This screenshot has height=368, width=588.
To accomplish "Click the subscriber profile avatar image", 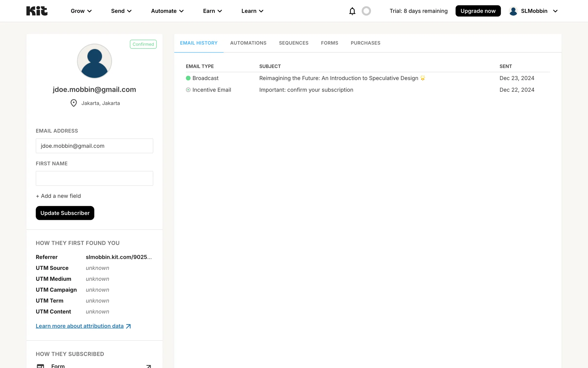I will pos(94,61).
